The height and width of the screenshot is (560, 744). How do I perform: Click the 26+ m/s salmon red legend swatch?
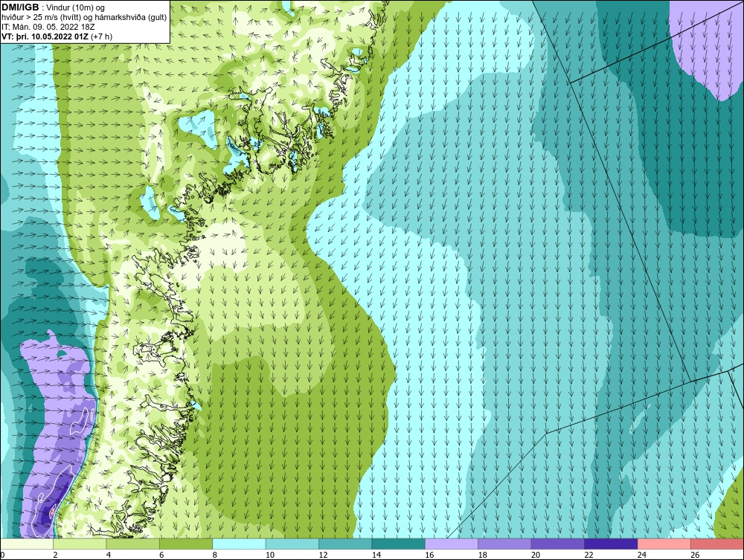coord(717,544)
